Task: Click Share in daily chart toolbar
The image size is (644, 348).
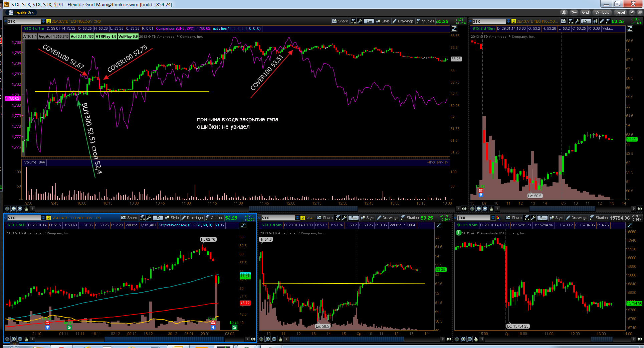Action: 129,218
